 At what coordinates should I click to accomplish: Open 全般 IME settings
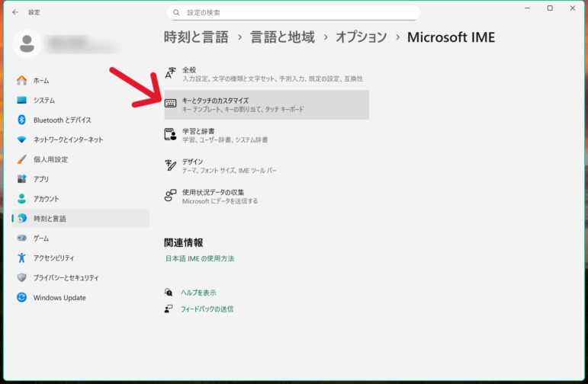[265, 74]
